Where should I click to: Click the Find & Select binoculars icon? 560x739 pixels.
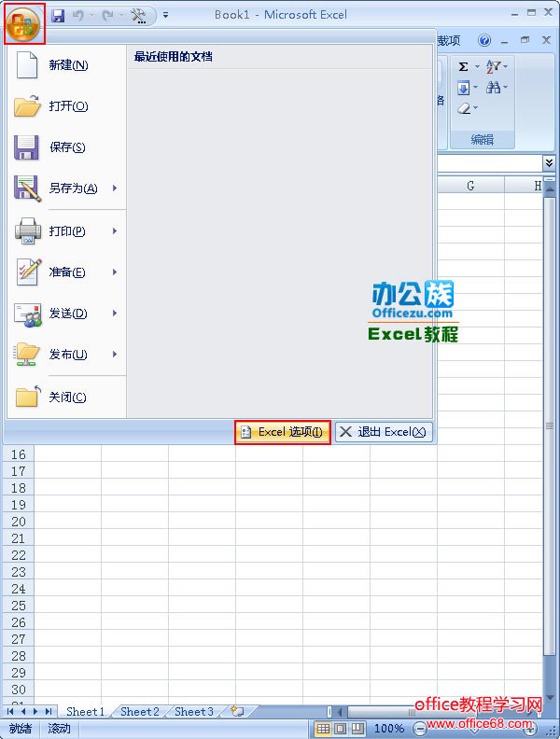tap(493, 87)
